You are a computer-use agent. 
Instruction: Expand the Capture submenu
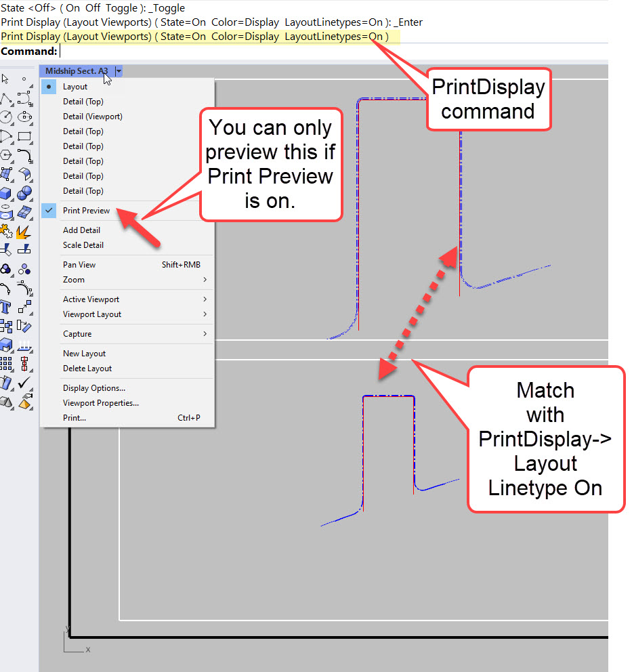pos(127,334)
